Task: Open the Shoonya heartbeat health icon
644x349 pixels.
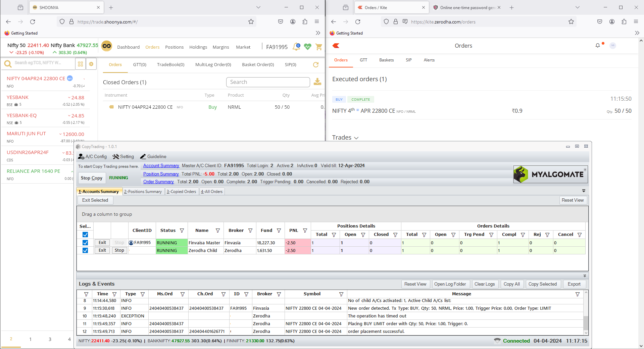Action: coord(308,47)
